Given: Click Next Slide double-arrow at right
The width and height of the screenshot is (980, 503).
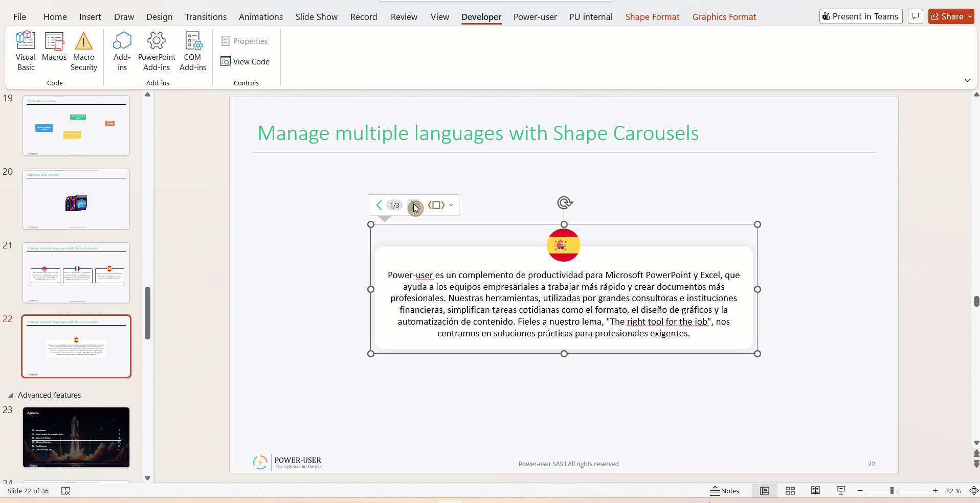Looking at the screenshot, I should tap(976, 464).
